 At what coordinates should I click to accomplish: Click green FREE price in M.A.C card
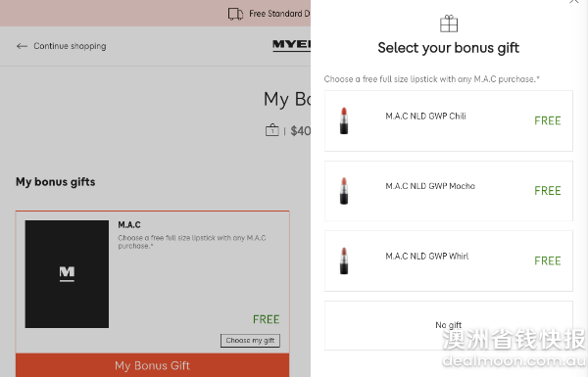[266, 319]
